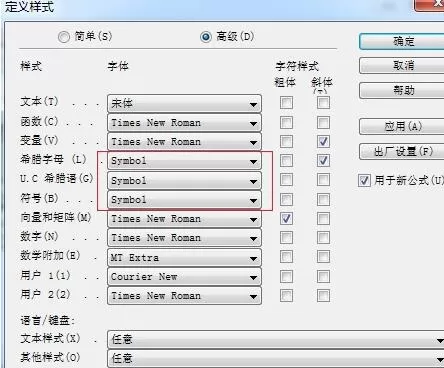This screenshot has width=444, height=368.
Task: Uncheck bold for 向量和矩阵(M) row
Action: pos(286,219)
